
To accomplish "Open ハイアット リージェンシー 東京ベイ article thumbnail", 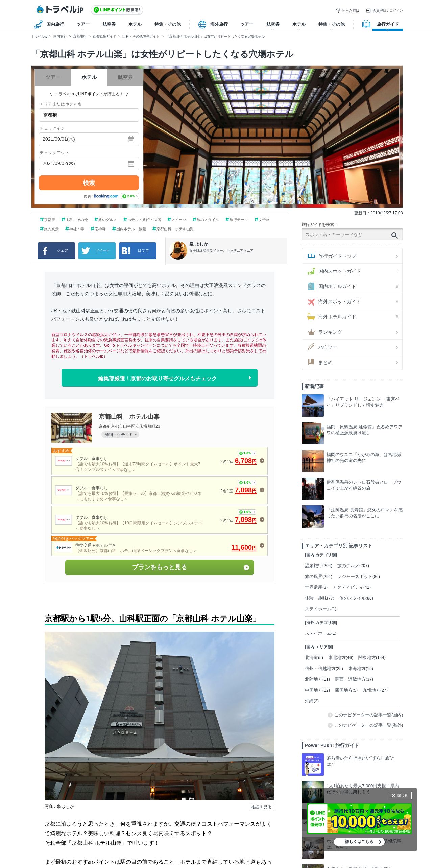I will click(x=313, y=406).
